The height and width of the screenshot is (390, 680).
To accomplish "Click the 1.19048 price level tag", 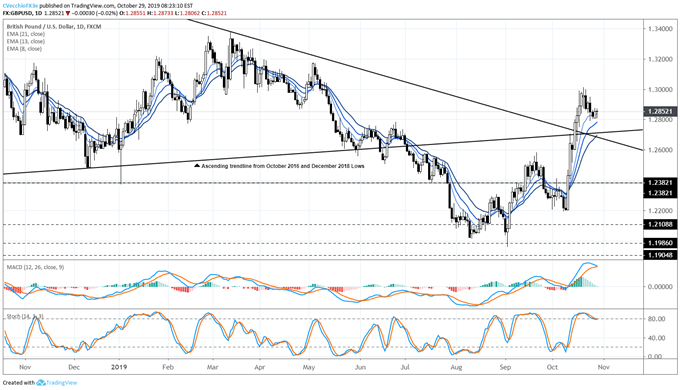I will [x=660, y=255].
